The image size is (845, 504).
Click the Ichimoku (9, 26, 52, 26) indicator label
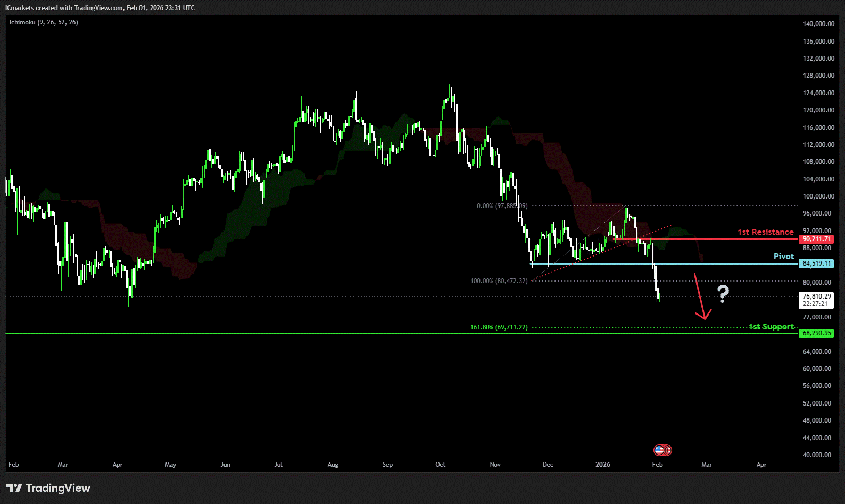coord(44,22)
